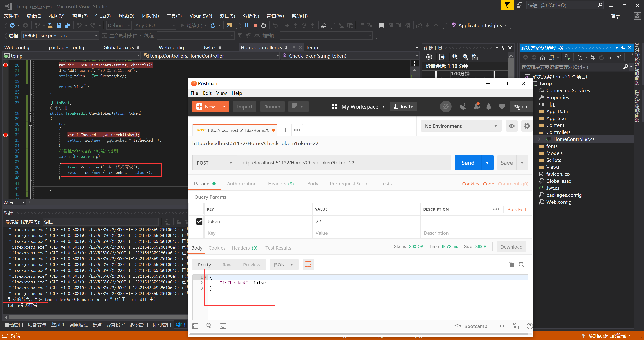Pause debugging with the pause icon
Screen dimensions: 644x340
pos(247,26)
